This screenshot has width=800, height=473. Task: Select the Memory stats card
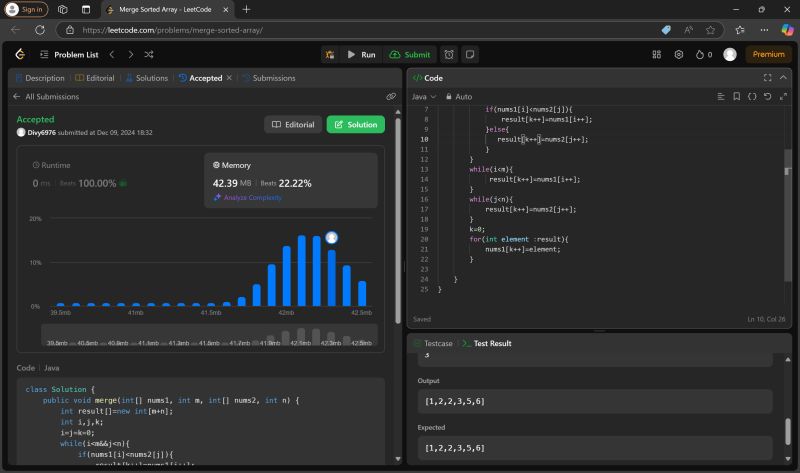[291, 180]
